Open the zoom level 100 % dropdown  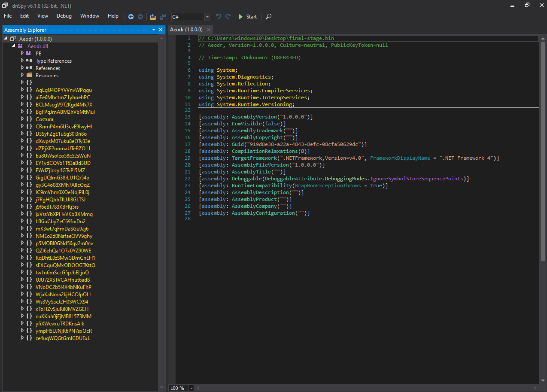coord(191,388)
